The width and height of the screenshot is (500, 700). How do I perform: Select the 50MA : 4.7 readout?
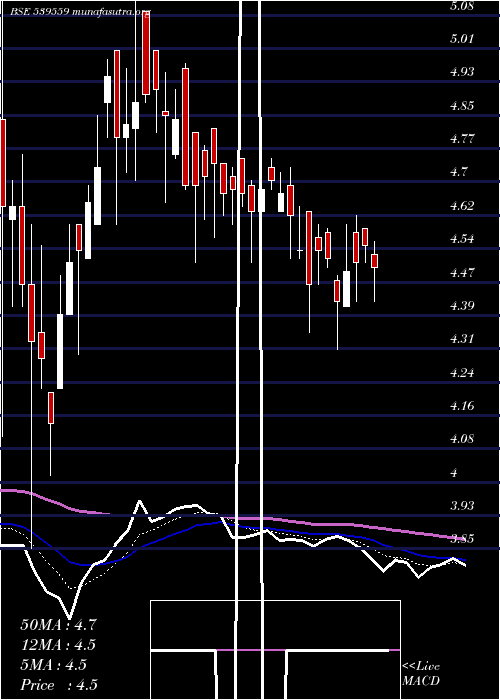pos(58,625)
